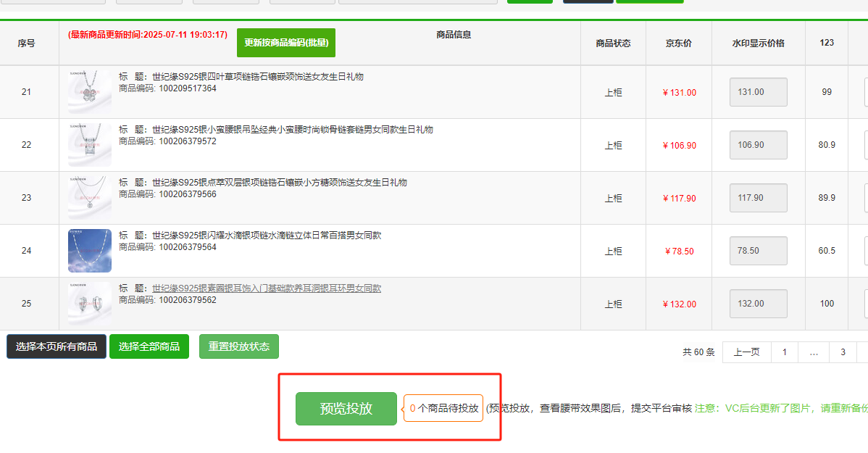Jump to page 3 in pagination
The height and width of the screenshot is (453, 868).
[843, 352]
